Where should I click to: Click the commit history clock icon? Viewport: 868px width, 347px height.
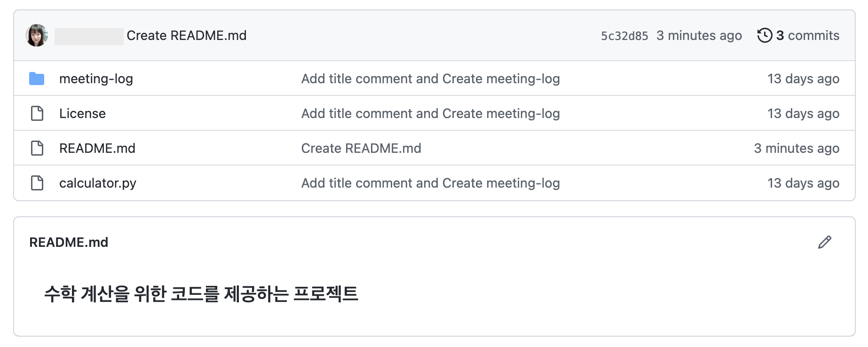click(765, 35)
